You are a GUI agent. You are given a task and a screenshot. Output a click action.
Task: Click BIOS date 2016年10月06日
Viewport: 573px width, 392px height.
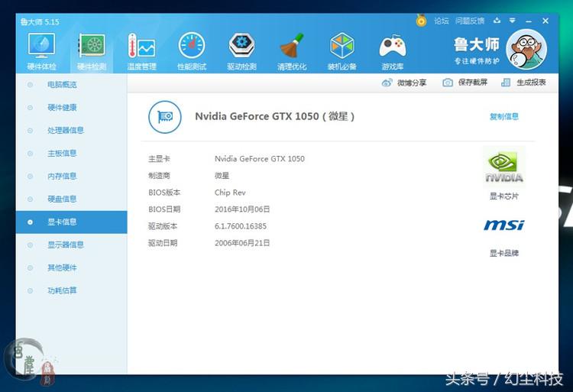[x=242, y=209]
